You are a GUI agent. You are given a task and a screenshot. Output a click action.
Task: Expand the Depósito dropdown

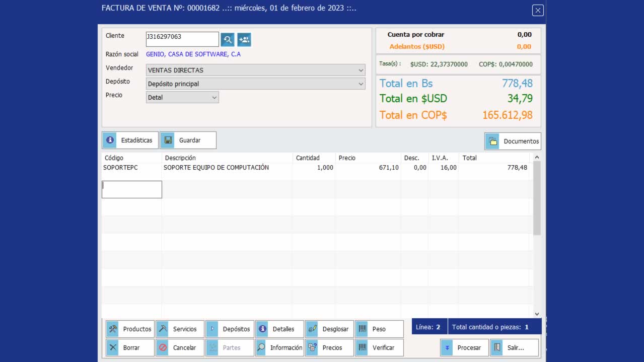tap(361, 84)
